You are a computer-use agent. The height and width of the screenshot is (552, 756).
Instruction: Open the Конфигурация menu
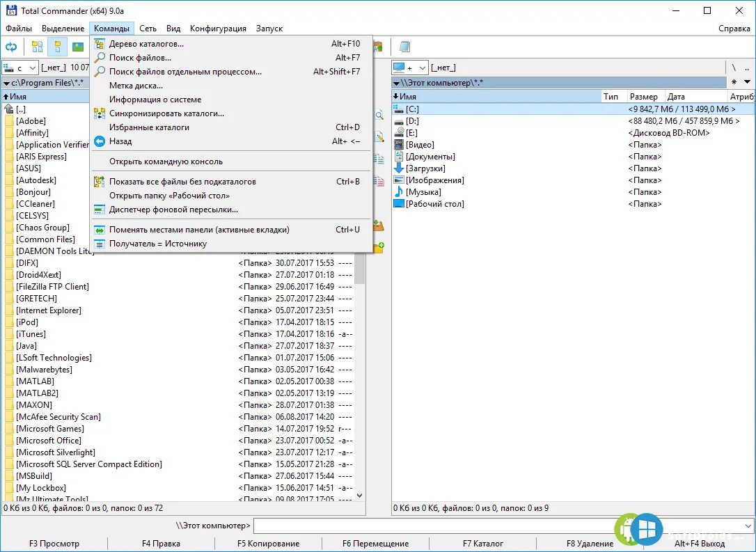[x=218, y=29]
